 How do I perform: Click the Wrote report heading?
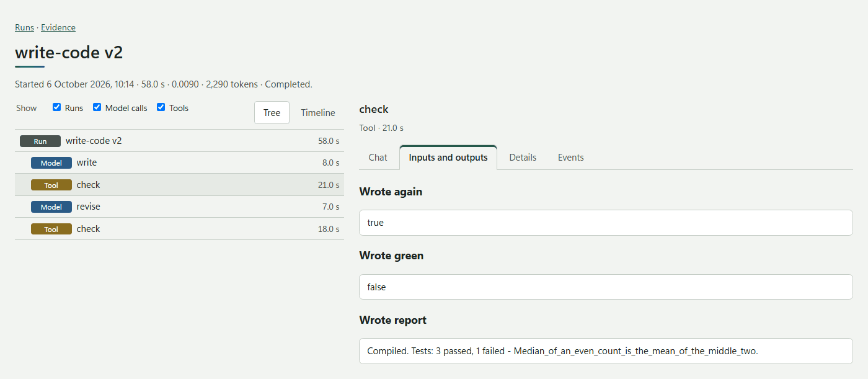pyautogui.click(x=393, y=320)
